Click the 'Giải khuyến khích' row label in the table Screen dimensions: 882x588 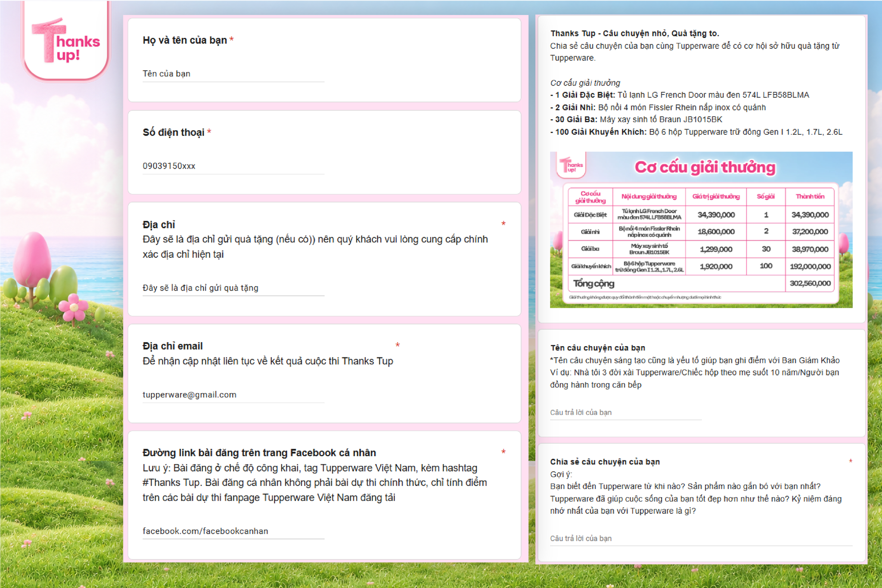[591, 266]
